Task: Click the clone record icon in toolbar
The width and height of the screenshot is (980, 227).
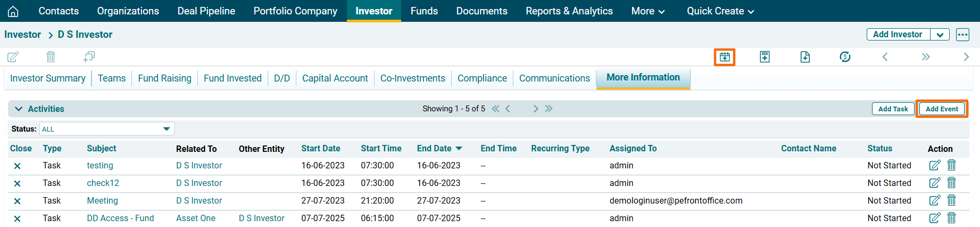Action: pos(89,56)
